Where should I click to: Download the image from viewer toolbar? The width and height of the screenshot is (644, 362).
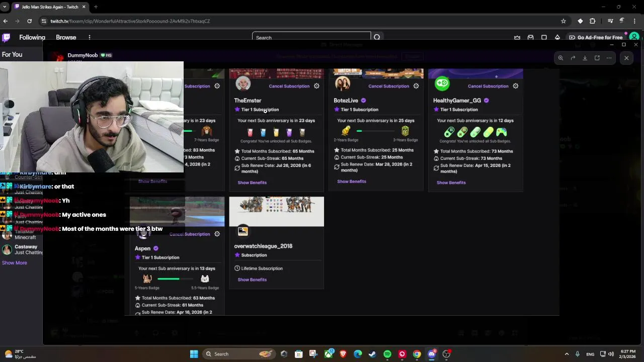pyautogui.click(x=585, y=58)
